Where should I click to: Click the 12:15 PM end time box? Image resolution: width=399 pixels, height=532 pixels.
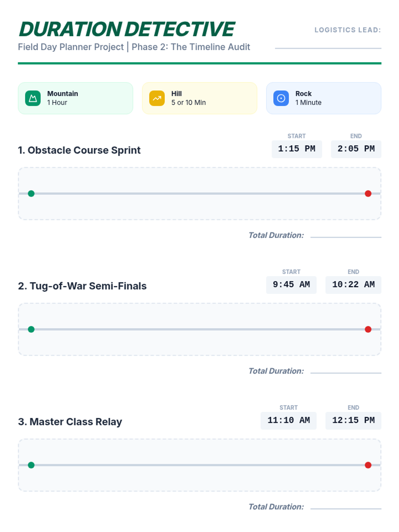[x=353, y=420]
